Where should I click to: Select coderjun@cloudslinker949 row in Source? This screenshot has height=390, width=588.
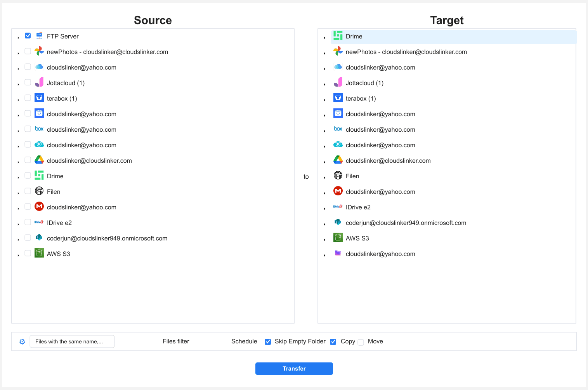107,239
